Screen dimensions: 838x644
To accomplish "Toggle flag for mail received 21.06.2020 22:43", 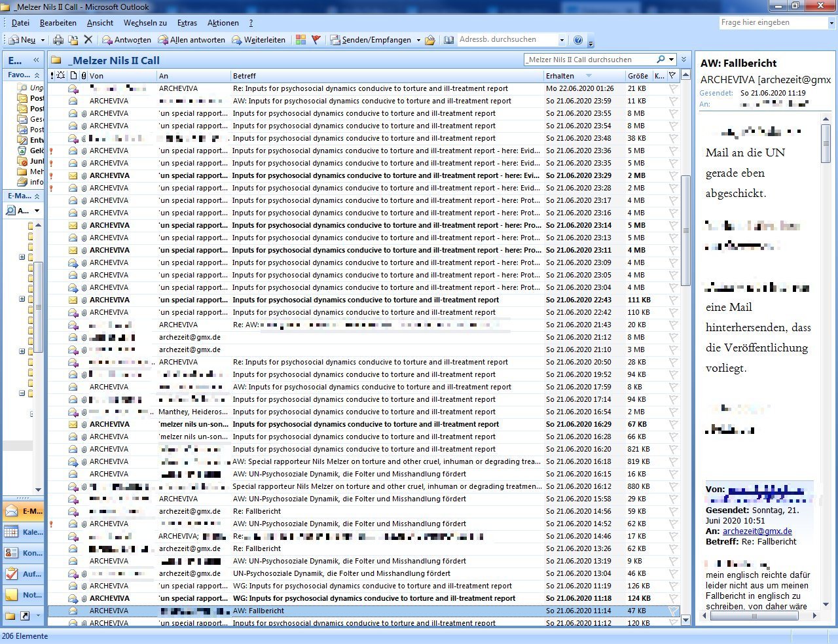I will [x=673, y=300].
